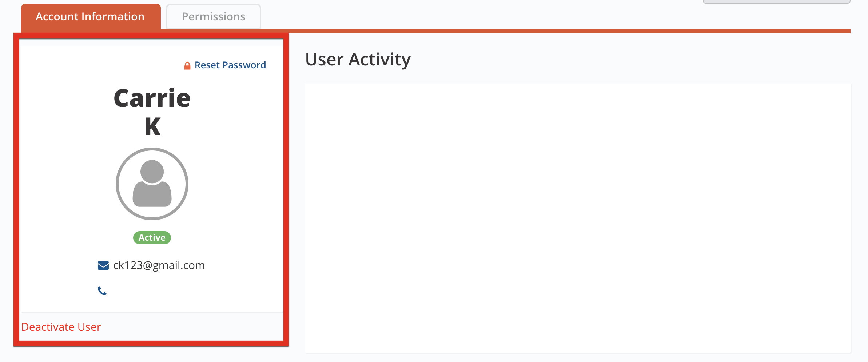Click the blue phone icon
This screenshot has width=868, height=362.
click(x=102, y=291)
